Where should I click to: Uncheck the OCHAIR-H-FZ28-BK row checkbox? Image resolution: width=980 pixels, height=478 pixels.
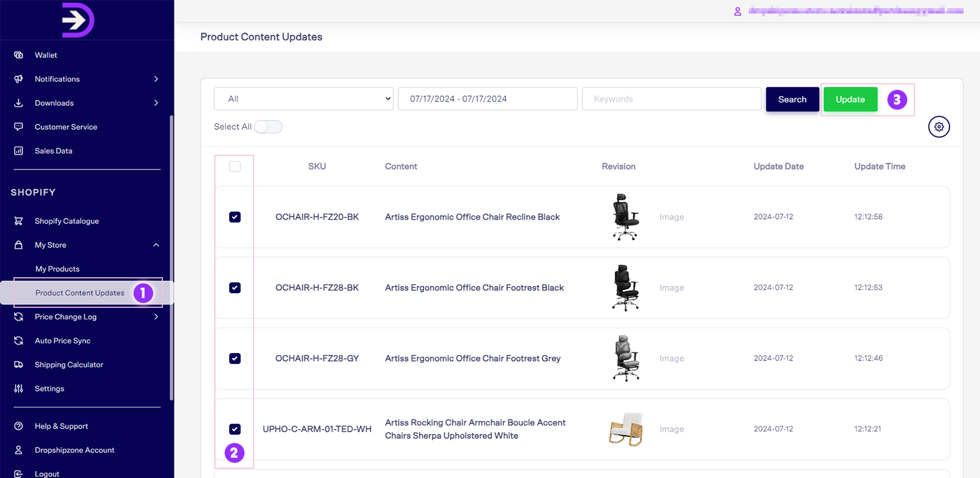(235, 288)
